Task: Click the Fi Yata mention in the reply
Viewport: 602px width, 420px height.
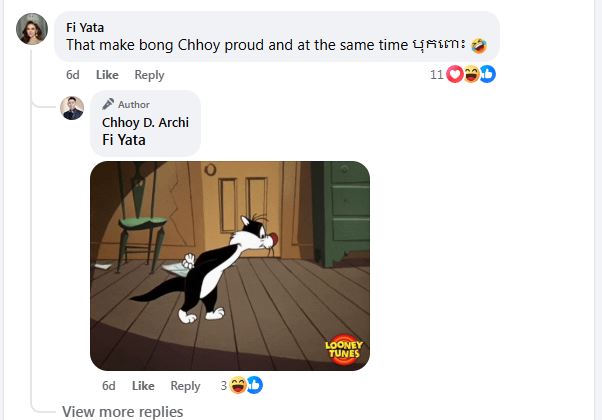Action: tap(124, 140)
